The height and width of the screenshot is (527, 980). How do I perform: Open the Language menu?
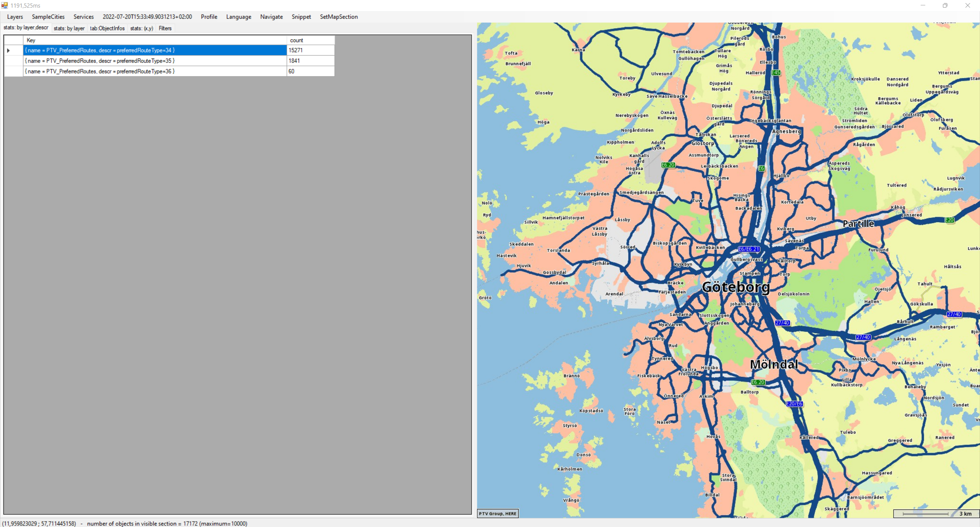click(x=238, y=17)
